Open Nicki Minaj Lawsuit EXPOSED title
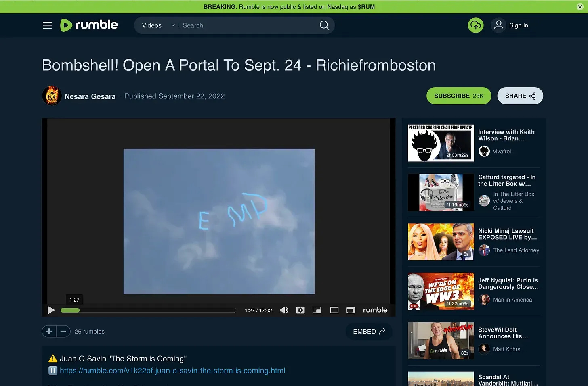The image size is (588, 386). click(508, 234)
